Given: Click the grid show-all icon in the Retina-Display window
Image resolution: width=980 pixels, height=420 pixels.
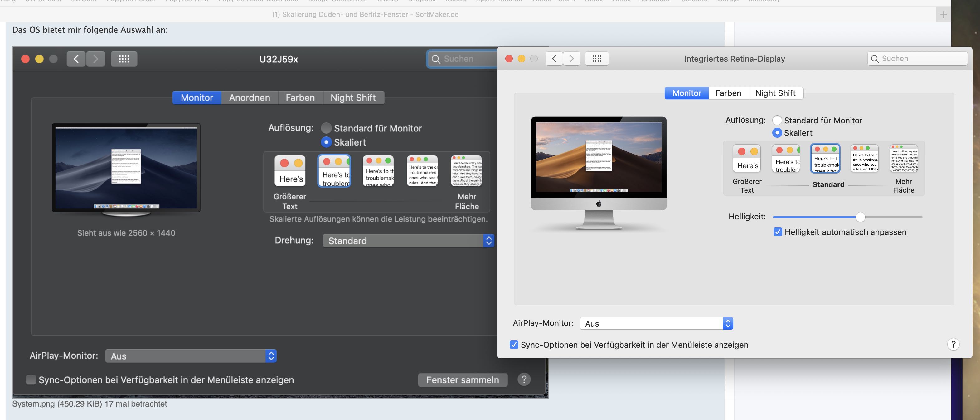Looking at the screenshot, I should click(597, 59).
